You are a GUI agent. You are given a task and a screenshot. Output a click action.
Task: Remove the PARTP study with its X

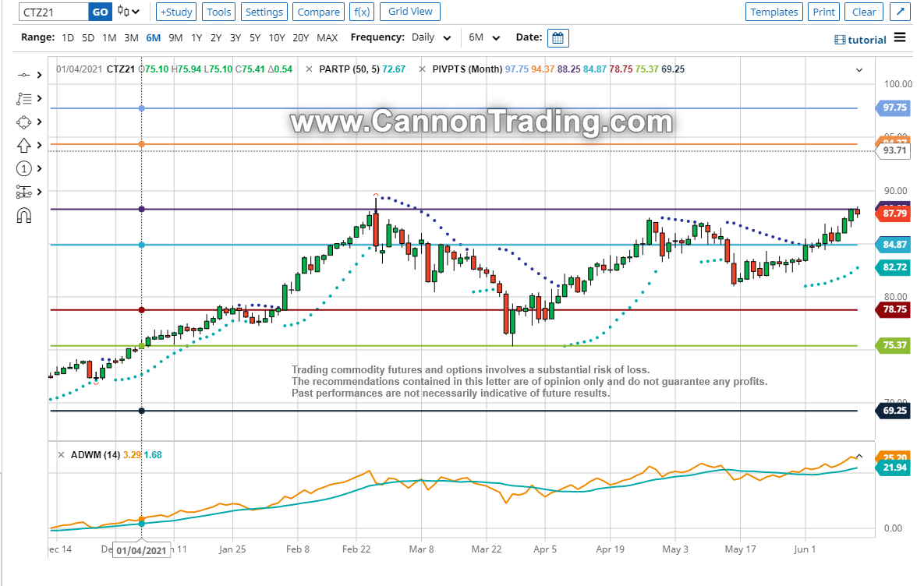310,69
